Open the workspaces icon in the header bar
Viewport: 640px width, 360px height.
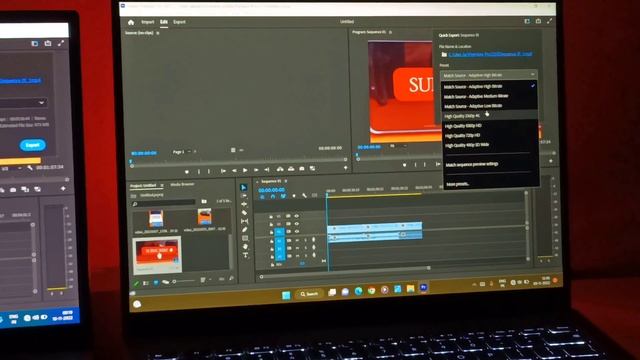[527, 21]
